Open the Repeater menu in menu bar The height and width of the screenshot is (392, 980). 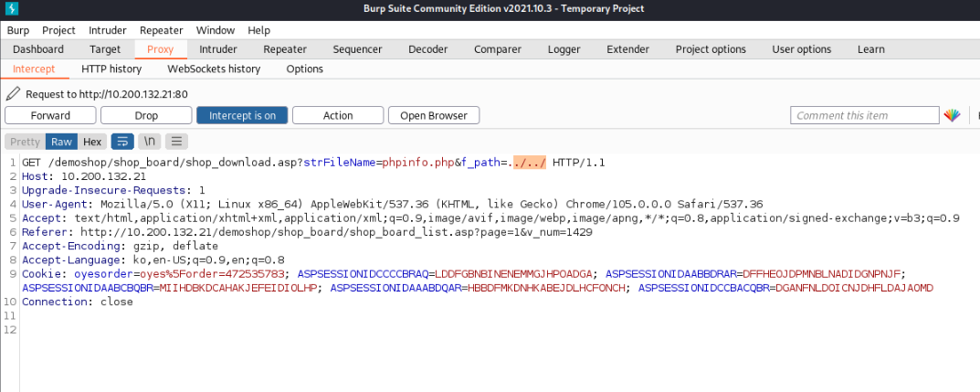click(162, 30)
